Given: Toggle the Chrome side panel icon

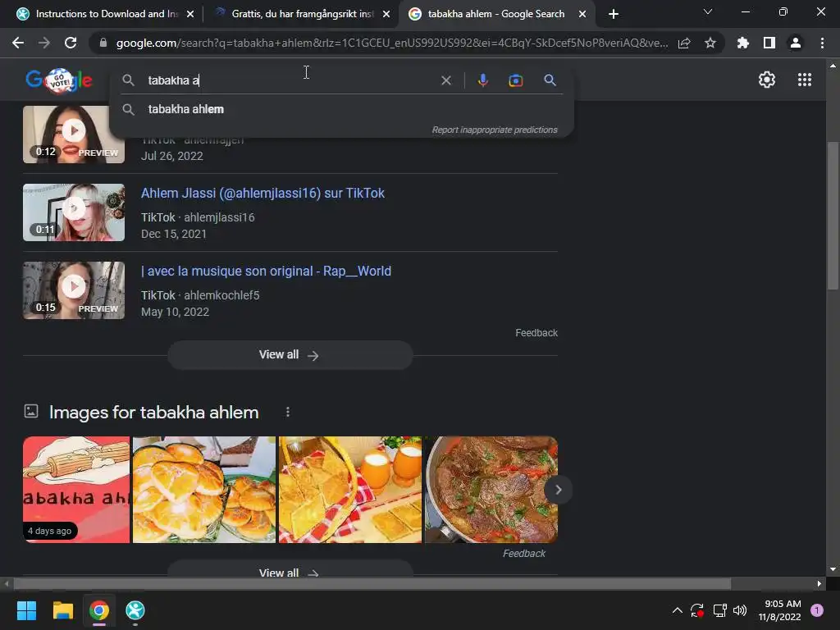Looking at the screenshot, I should [x=769, y=43].
